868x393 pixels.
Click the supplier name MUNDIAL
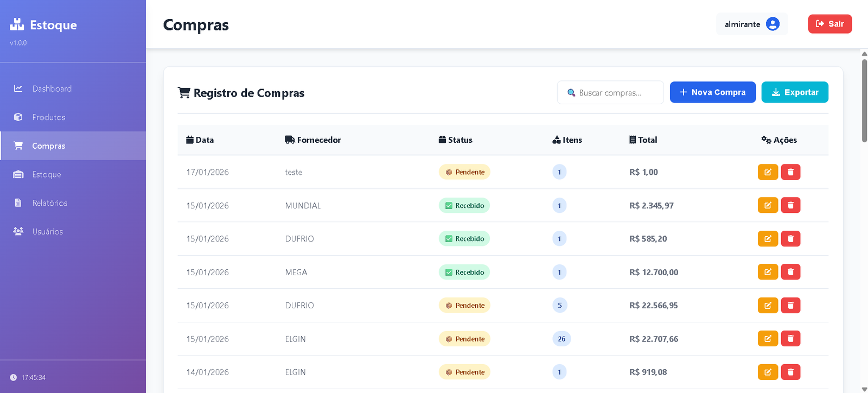pos(303,206)
